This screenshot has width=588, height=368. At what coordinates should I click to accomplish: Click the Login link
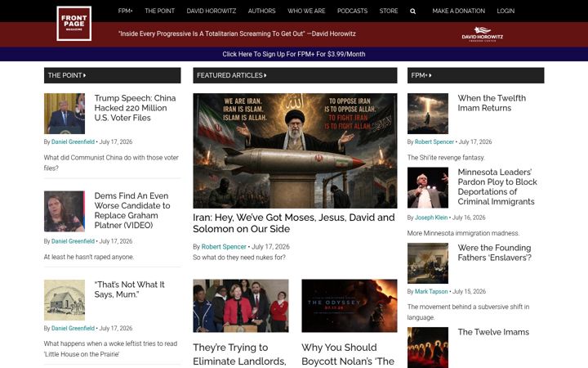click(x=506, y=11)
